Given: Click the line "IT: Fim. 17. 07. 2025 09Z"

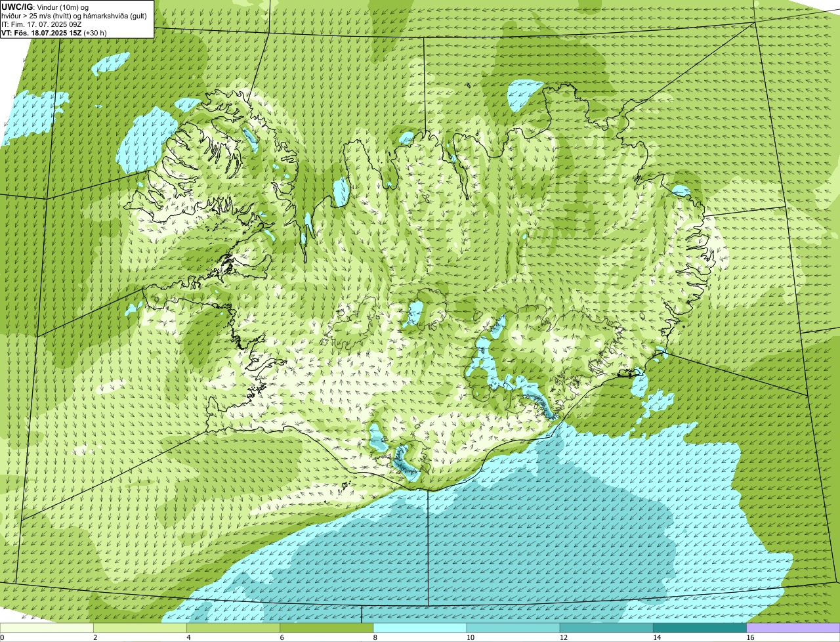Looking at the screenshot, I should [41, 24].
